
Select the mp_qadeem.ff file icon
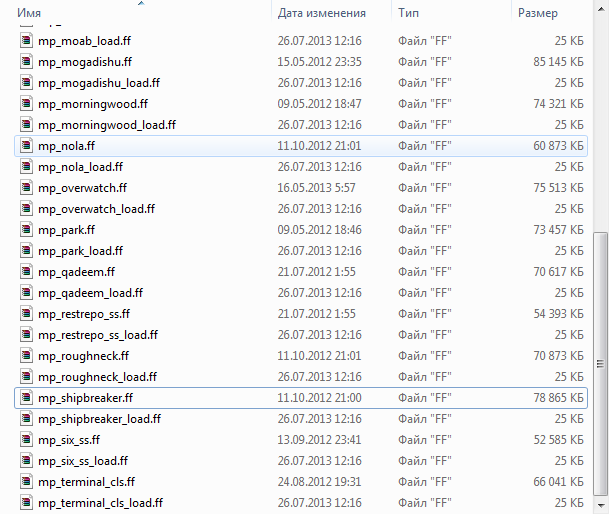point(26,272)
